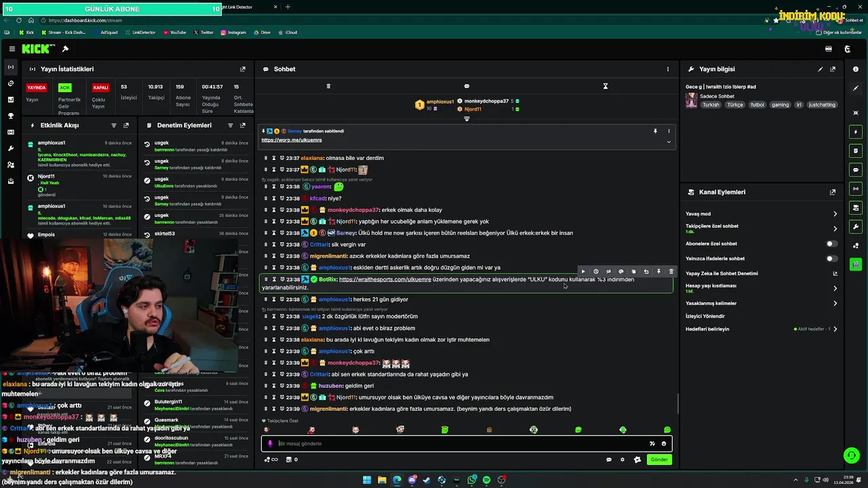Viewport: 868px width, 488px height.
Task: Click the trash icon in chat header
Action: click(x=328, y=86)
